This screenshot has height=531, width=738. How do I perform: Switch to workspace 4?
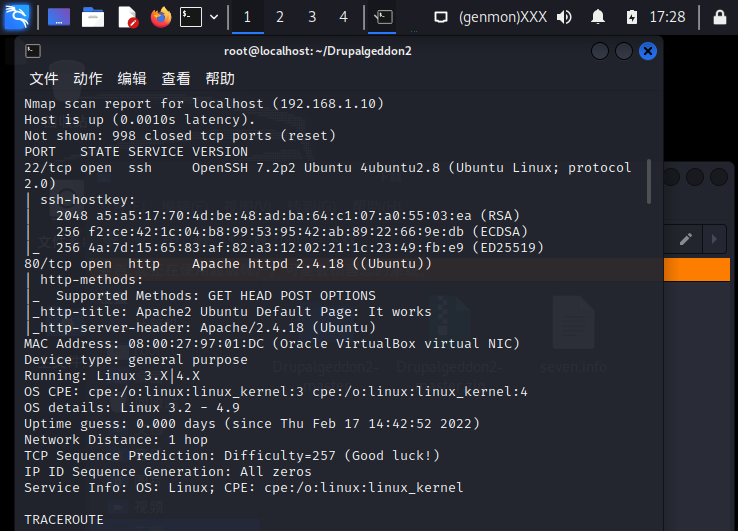click(344, 17)
